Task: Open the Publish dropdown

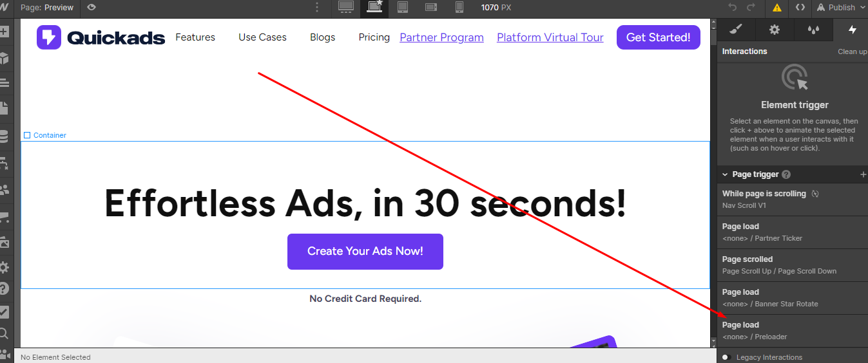Action: point(841,7)
